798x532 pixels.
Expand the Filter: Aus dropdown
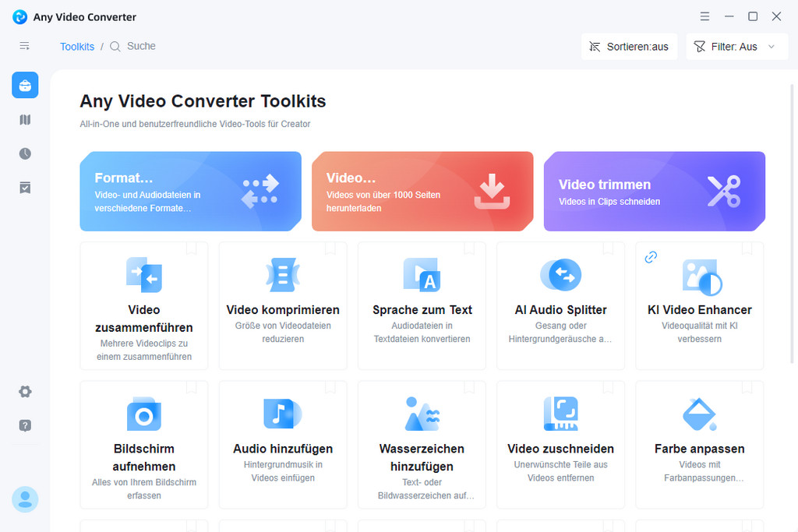point(737,47)
